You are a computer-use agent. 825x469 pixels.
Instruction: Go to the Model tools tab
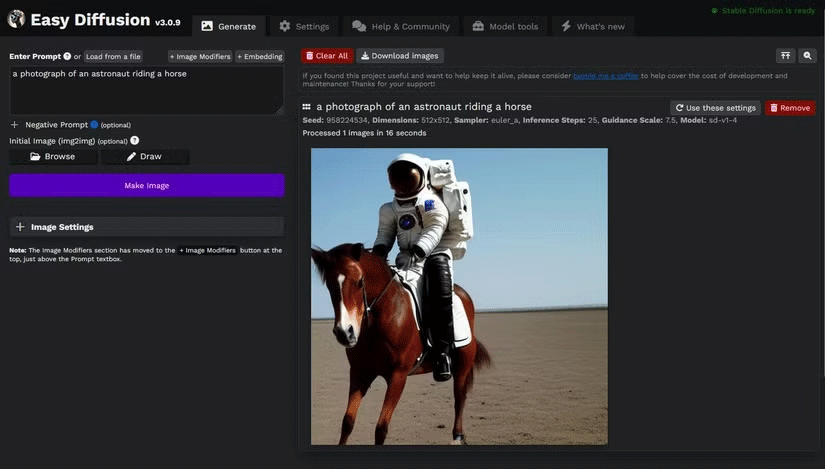(506, 26)
